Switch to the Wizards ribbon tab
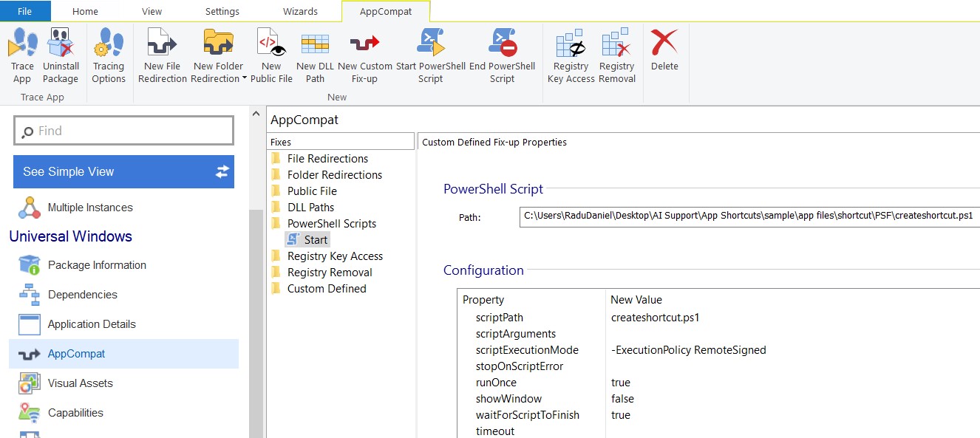The image size is (980, 438). pyautogui.click(x=300, y=11)
